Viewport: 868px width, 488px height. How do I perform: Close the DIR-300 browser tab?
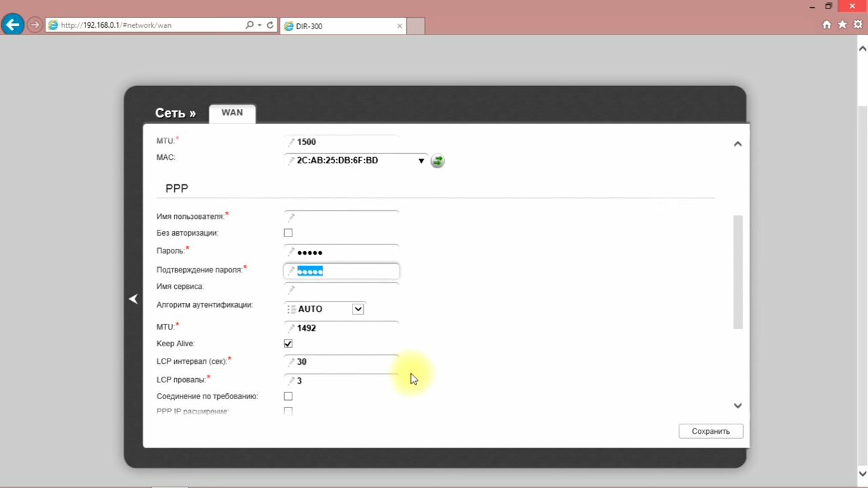click(400, 26)
